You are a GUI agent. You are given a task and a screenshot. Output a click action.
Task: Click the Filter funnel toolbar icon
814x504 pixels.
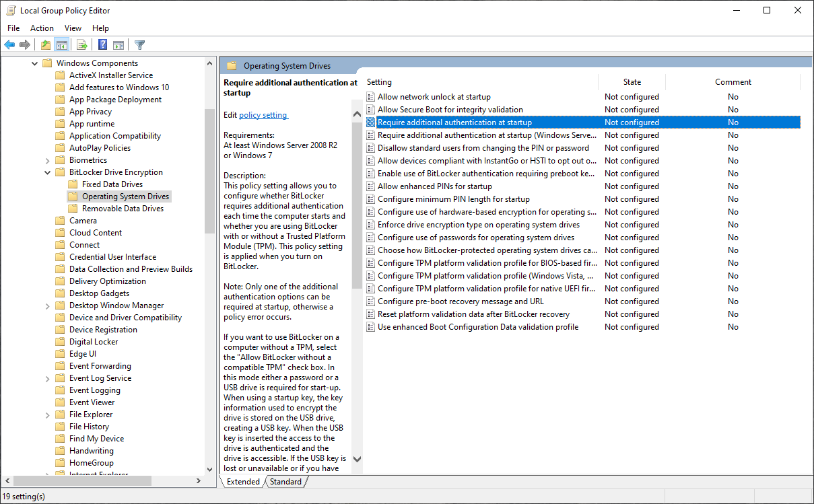tap(139, 45)
